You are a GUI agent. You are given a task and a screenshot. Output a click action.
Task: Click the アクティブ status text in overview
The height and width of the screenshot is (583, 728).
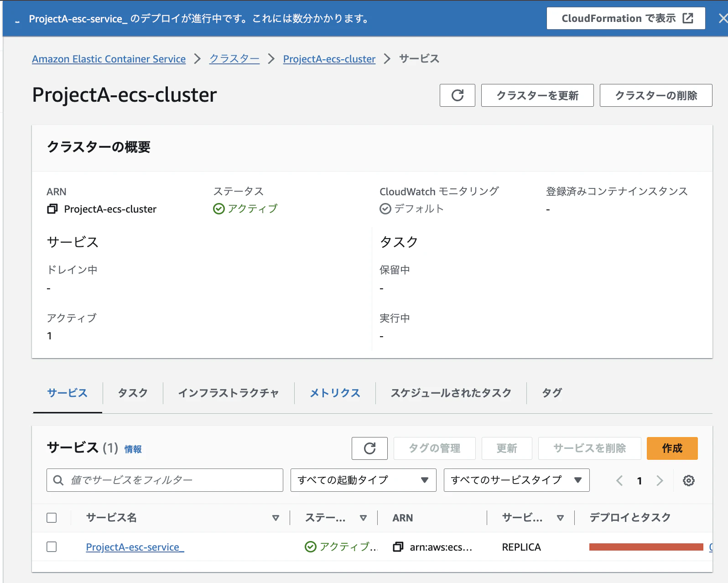253,209
